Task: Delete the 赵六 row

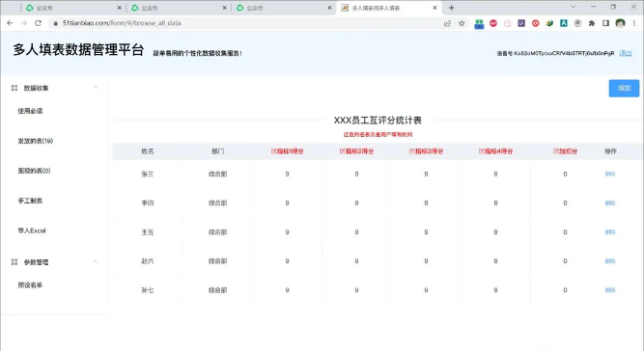Action: (610, 261)
